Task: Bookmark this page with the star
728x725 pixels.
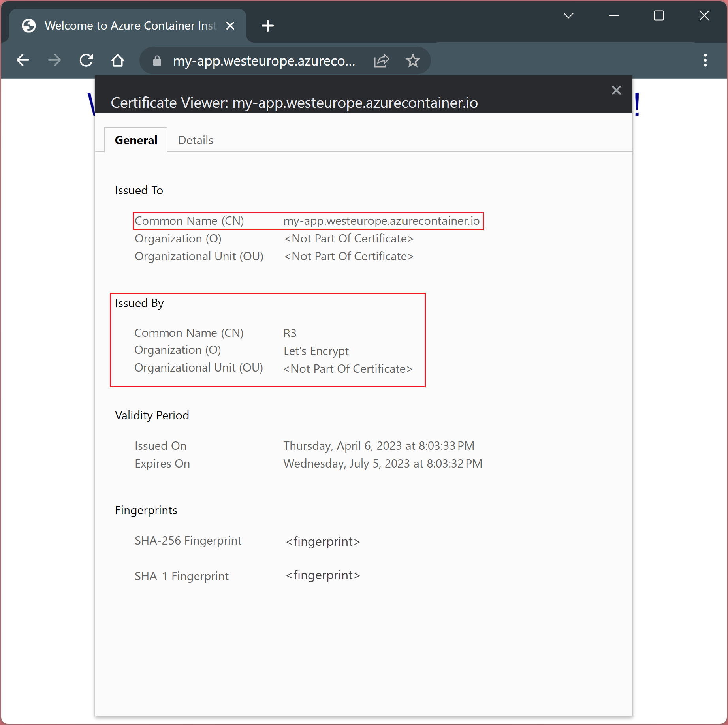Action: click(x=413, y=61)
